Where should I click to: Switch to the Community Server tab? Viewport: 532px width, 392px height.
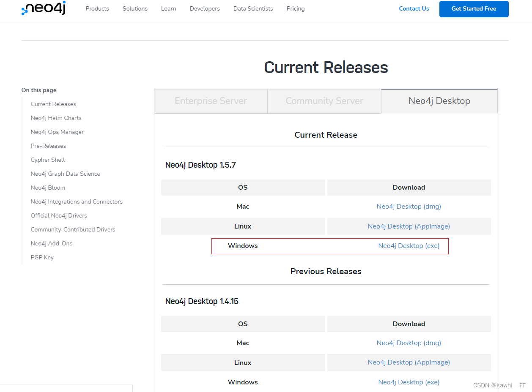click(x=324, y=101)
